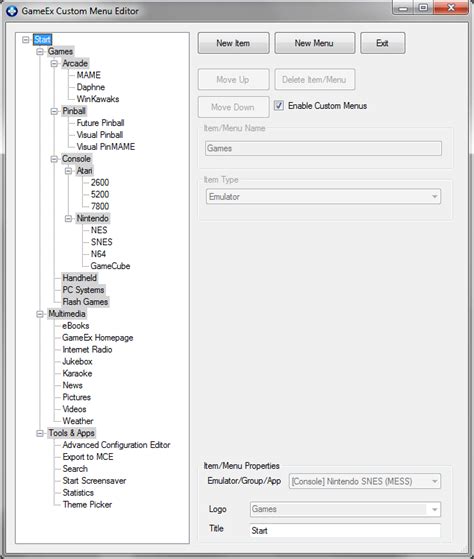This screenshot has width=474, height=559.
Task: Select the NES tree item
Action: 99,230
